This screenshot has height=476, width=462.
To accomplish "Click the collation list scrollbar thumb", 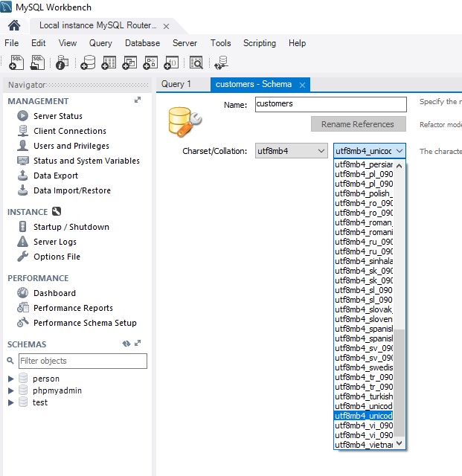I will click(400, 384).
